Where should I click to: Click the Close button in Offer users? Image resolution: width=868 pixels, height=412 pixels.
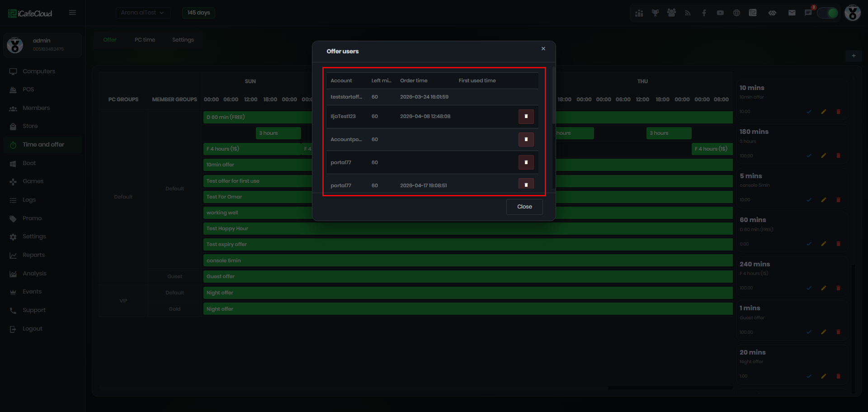pyautogui.click(x=524, y=207)
